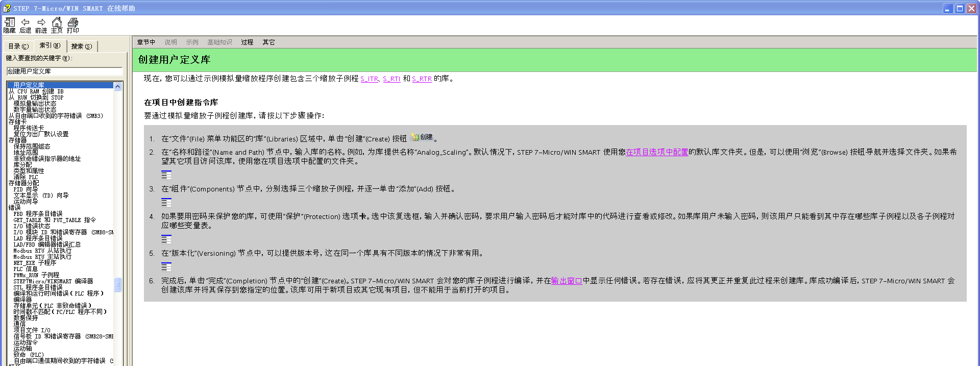Screen dimensions: 980x366
Task: Expand details icon under step 2
Action: point(166,175)
